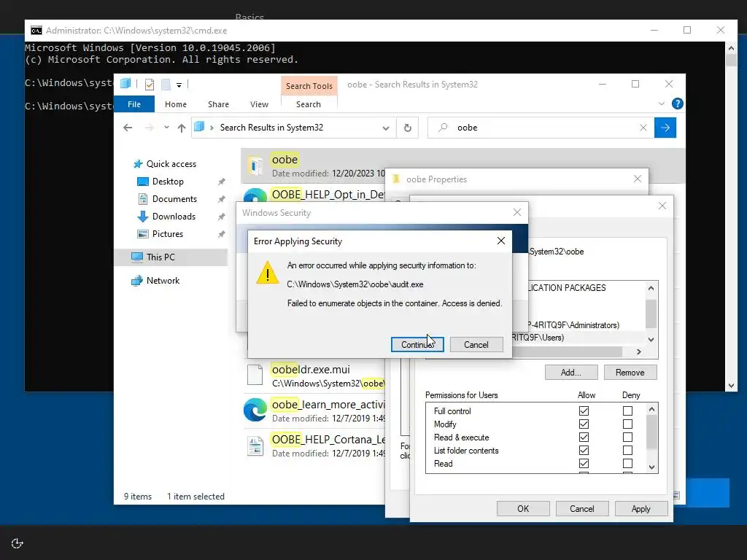Open Desktop in navigation pane
This screenshot has width=747, height=560.
pyautogui.click(x=168, y=182)
